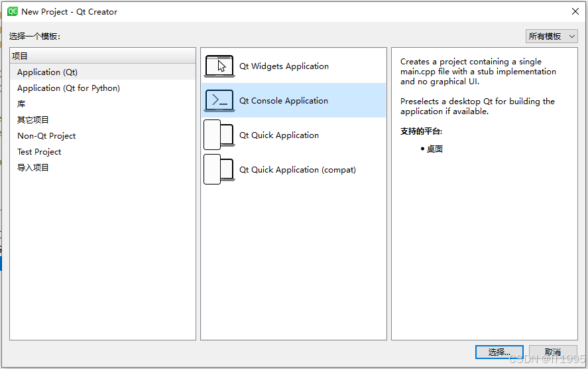The width and height of the screenshot is (588, 369).
Task: Click the 项目 column header
Action: pos(103,56)
